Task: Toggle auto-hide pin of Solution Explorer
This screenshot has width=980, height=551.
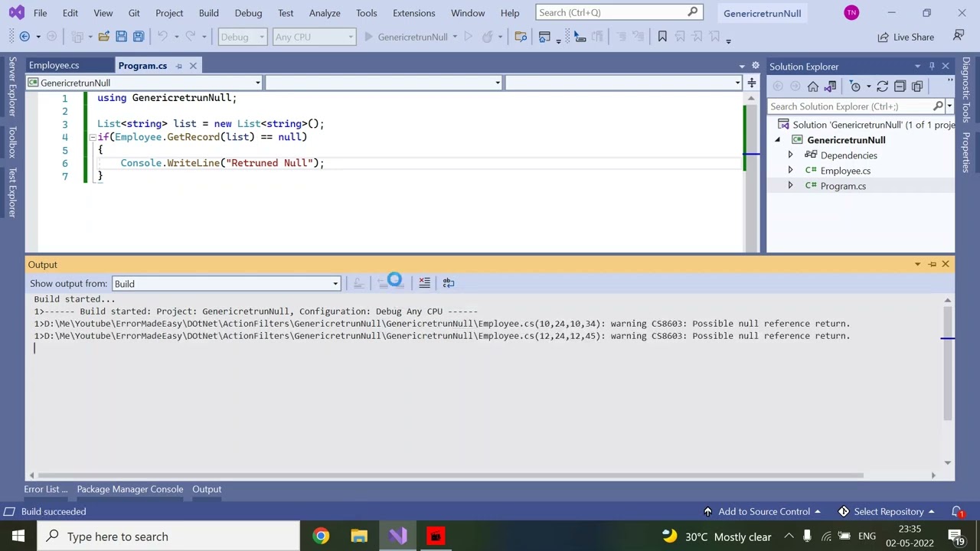Action: pos(932,67)
